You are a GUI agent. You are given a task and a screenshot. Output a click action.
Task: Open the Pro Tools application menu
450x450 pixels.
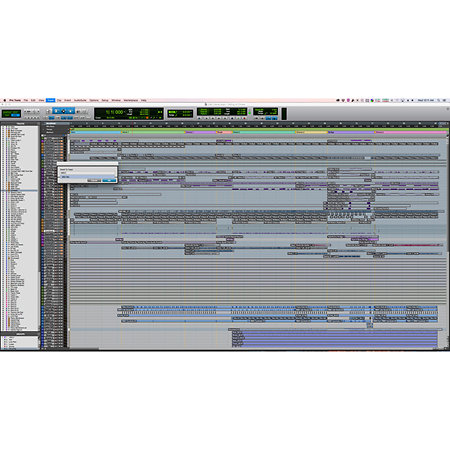[x=15, y=100]
